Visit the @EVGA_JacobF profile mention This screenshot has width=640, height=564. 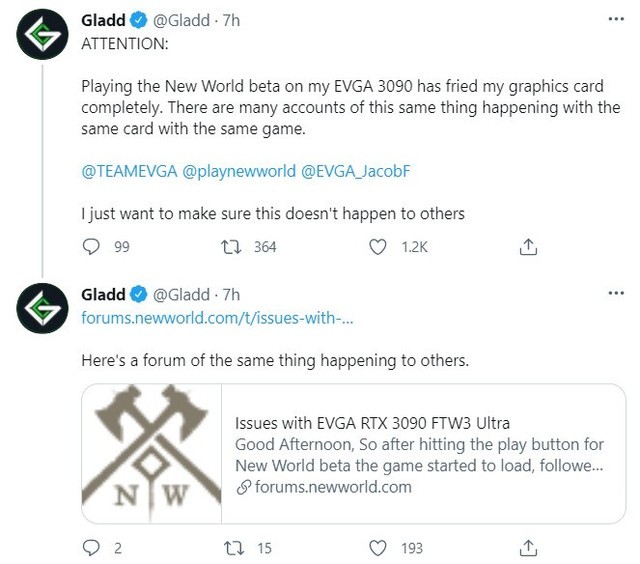coord(356,171)
